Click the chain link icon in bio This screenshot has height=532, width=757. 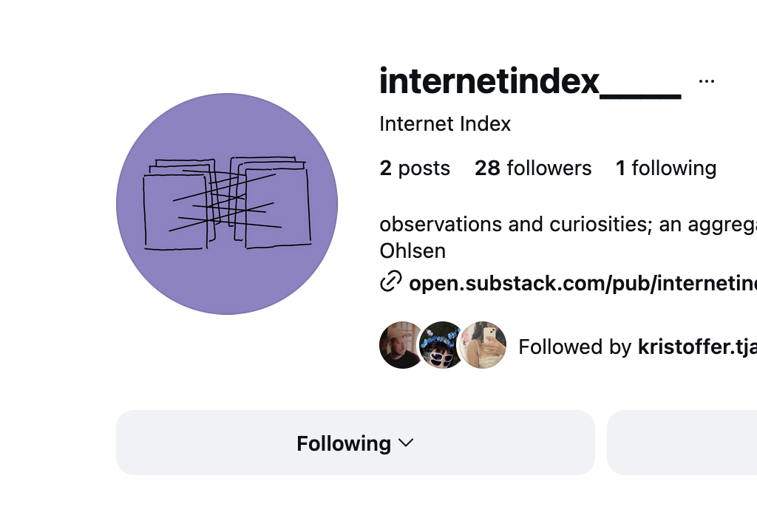point(390,282)
